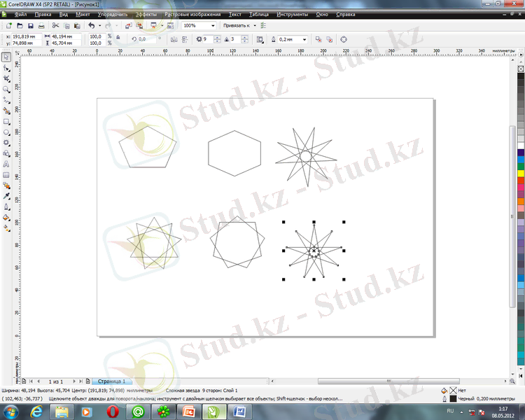Click the Cut scissors icon
The image size is (525, 420).
(x=55, y=25)
